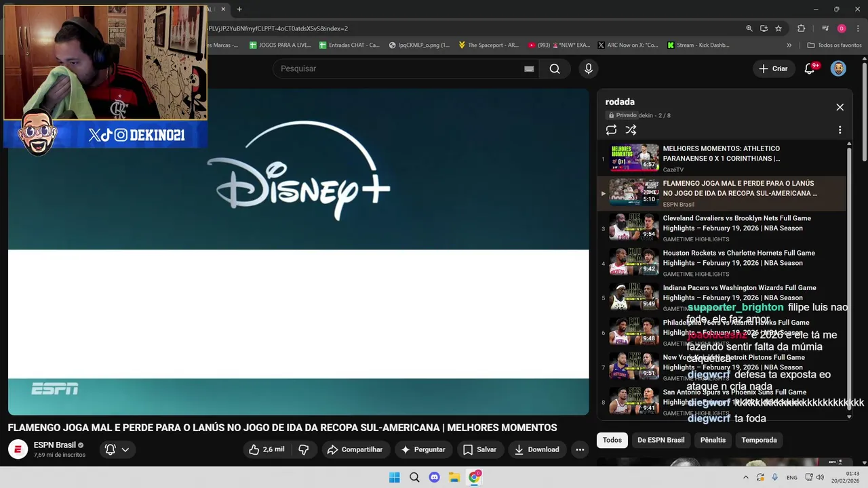Open the ESPN Brasil channel avatar
Screen dimensions: 868x488
18,449
